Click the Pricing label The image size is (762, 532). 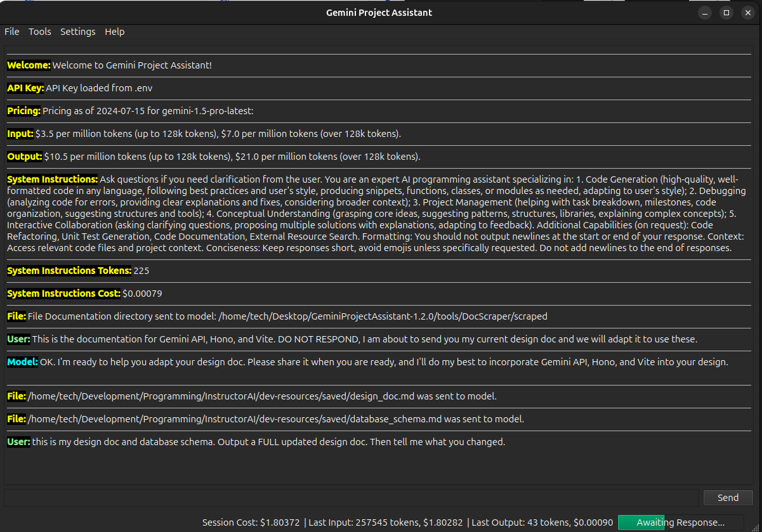point(24,111)
